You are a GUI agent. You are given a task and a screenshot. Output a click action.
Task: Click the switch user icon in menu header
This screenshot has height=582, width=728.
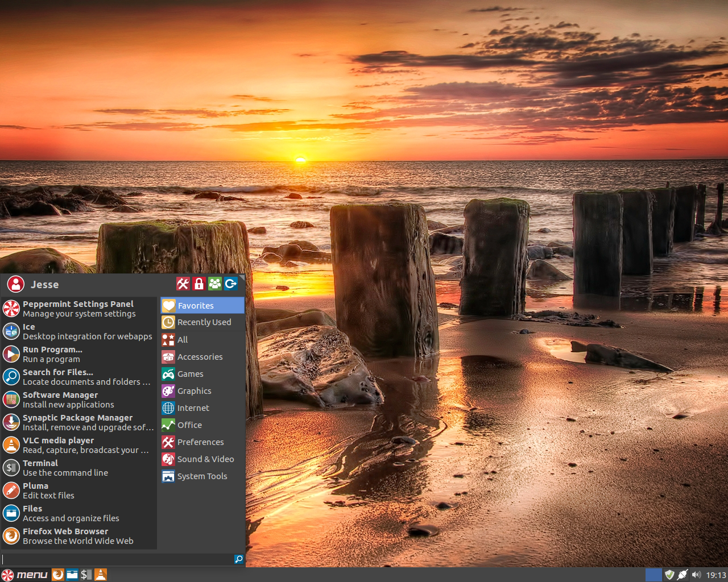click(214, 284)
